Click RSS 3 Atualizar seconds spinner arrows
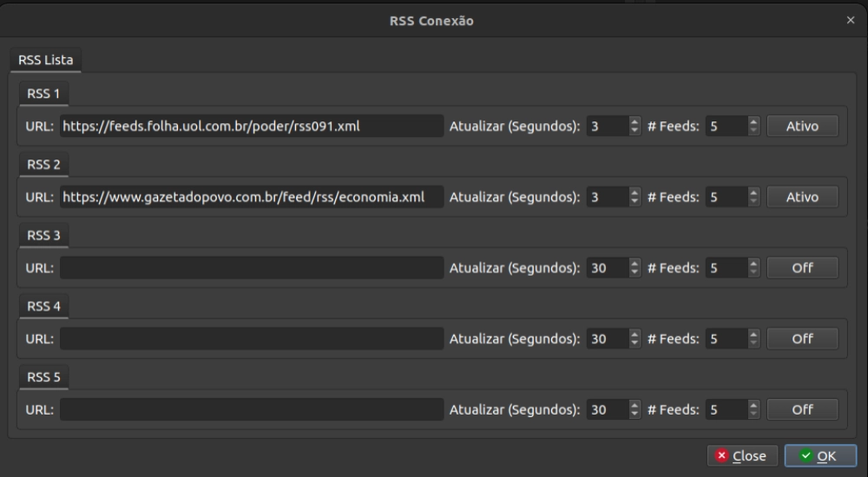The image size is (868, 477). (x=635, y=268)
